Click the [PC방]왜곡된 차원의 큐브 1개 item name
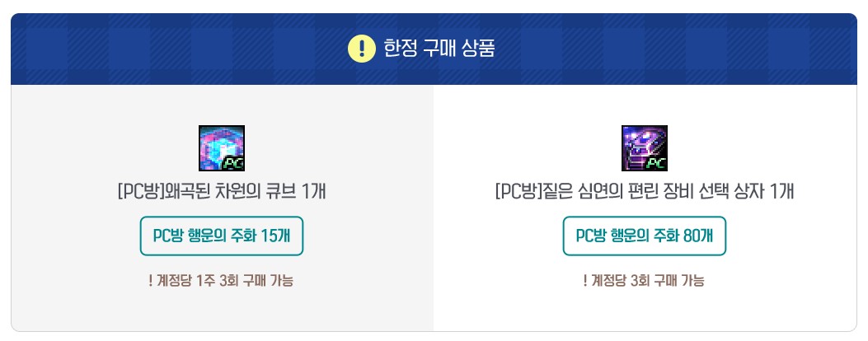Viewport: 868px width, 341px height. click(x=222, y=193)
